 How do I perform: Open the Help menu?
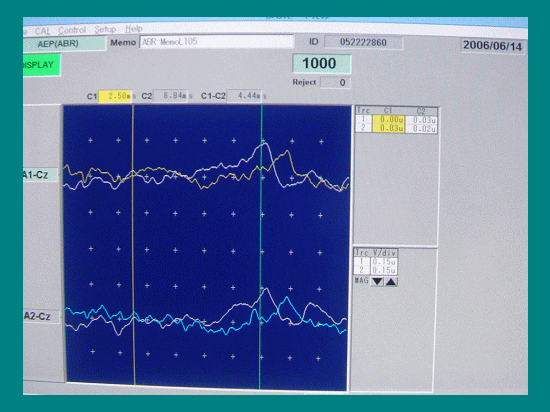[x=134, y=28]
